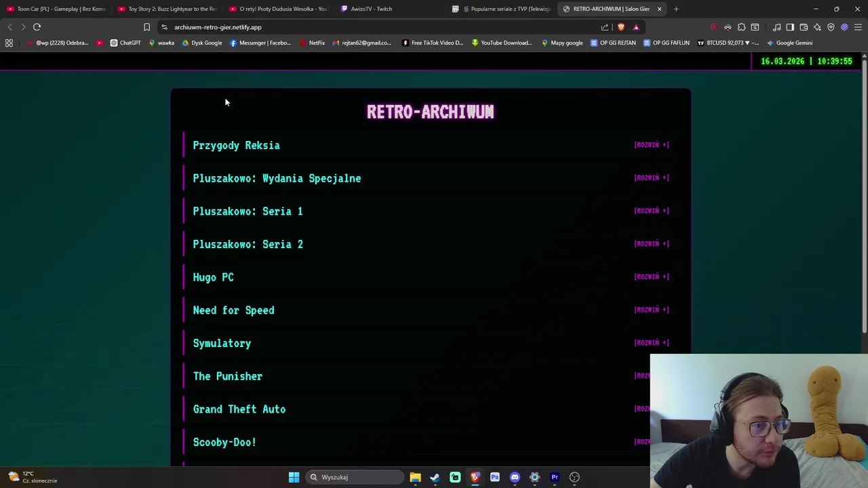The height and width of the screenshot is (488, 868).
Task: Open the Brave VPN shield icon
Action: coord(831,27)
